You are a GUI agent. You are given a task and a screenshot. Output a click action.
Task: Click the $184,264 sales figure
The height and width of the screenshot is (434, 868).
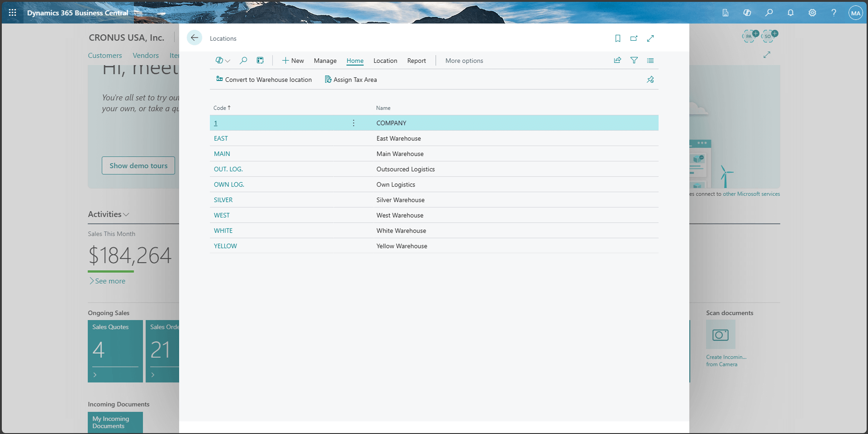[x=130, y=256]
